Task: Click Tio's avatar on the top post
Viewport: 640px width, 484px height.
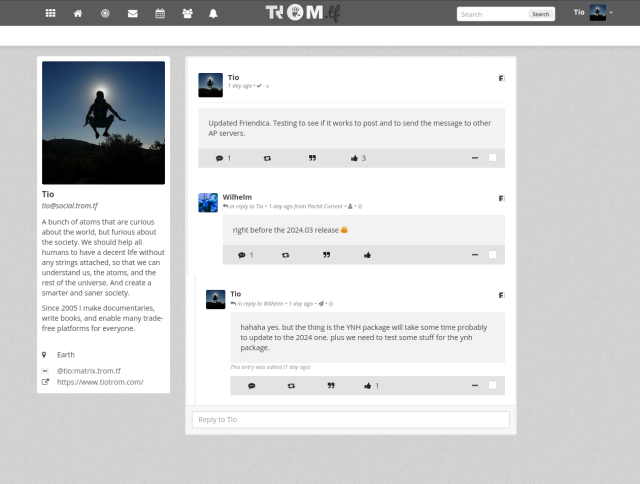Action: 211,85
